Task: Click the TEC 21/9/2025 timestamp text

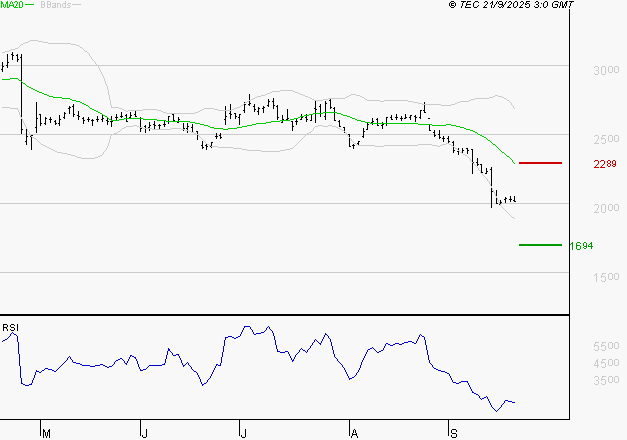Action: [x=511, y=5]
